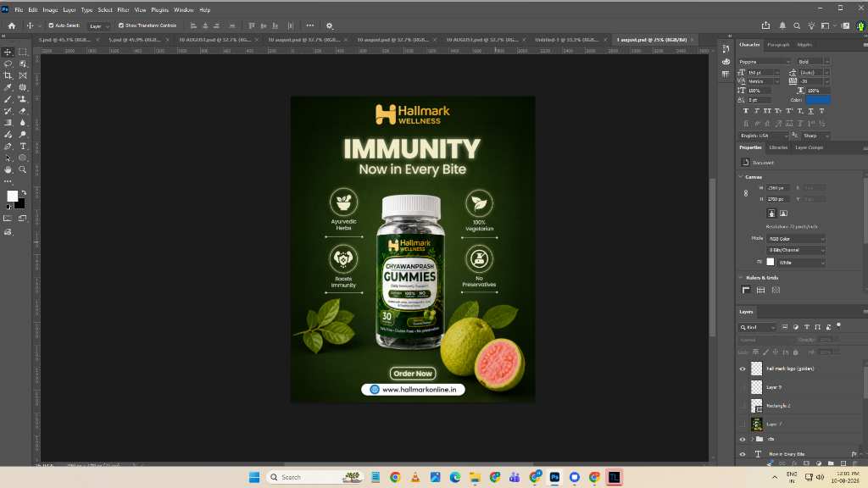Select the Crop tool

(8, 75)
